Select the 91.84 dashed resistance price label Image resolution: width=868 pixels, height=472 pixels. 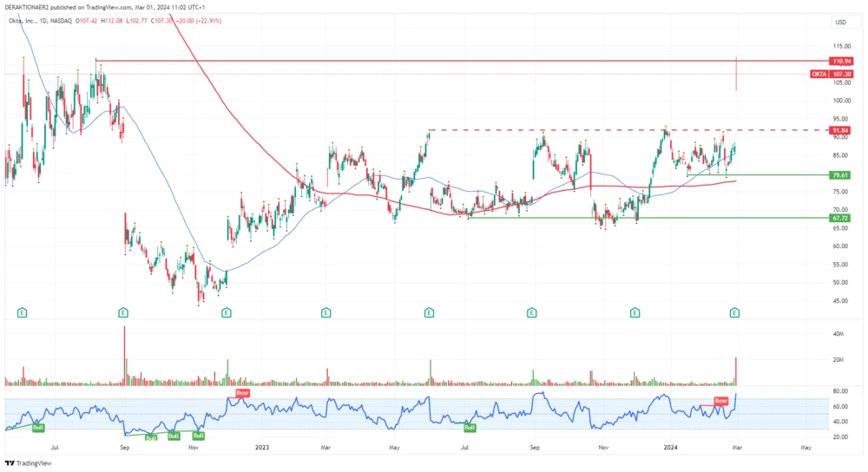[841, 131]
